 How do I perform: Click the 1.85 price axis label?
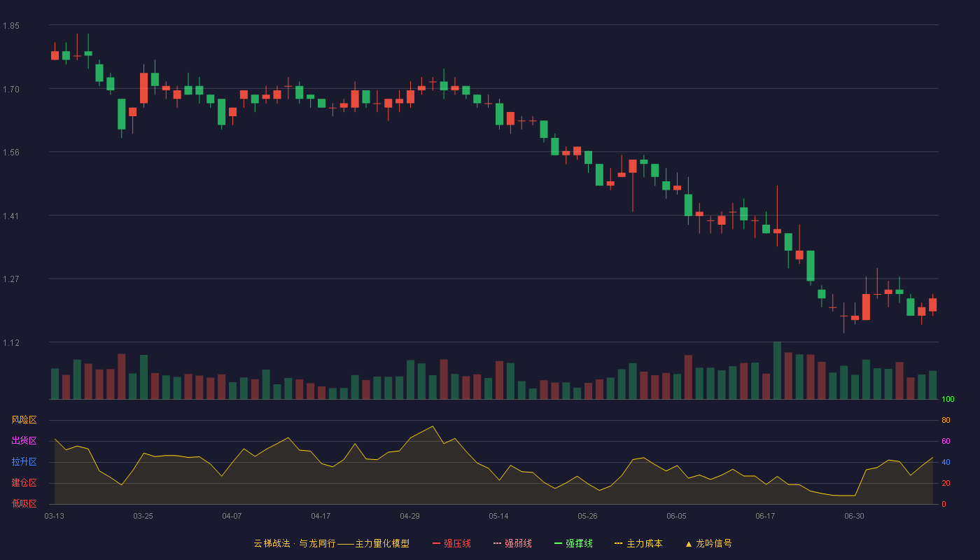pyautogui.click(x=11, y=26)
